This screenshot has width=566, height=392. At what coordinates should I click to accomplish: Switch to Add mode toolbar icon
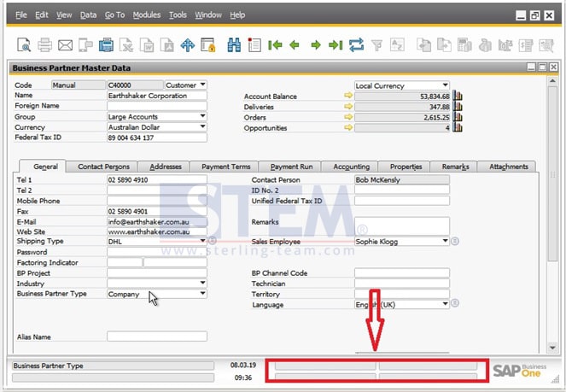pyautogui.click(x=254, y=45)
